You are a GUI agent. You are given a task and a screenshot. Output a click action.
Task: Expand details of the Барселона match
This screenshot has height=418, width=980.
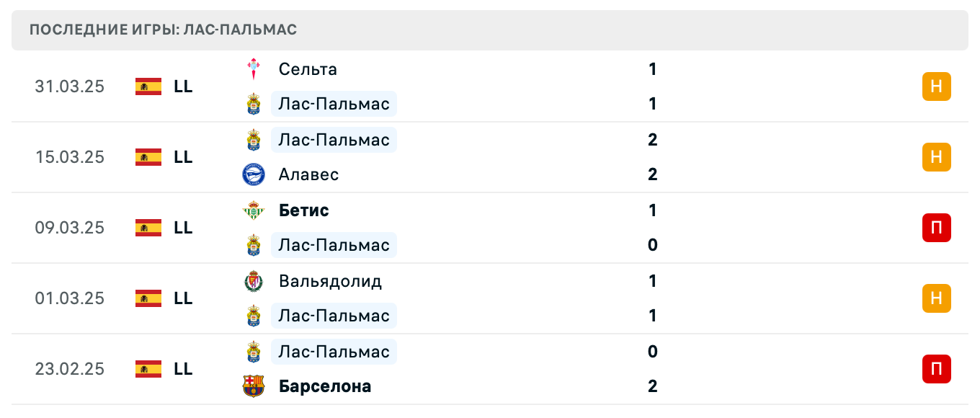tap(490, 369)
